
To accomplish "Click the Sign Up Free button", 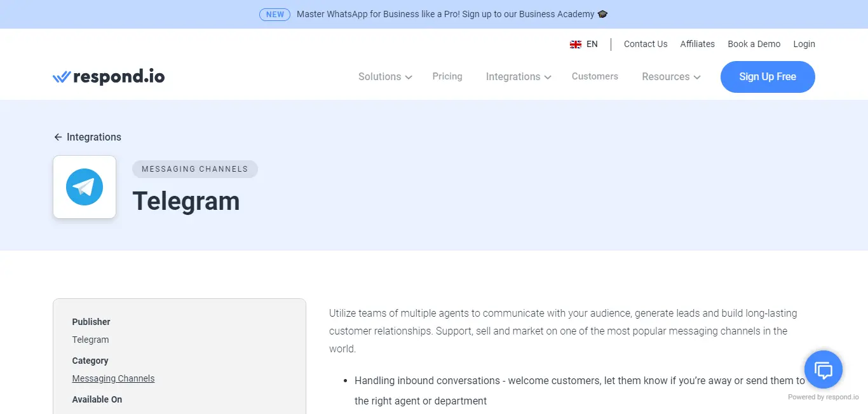I will pos(767,77).
